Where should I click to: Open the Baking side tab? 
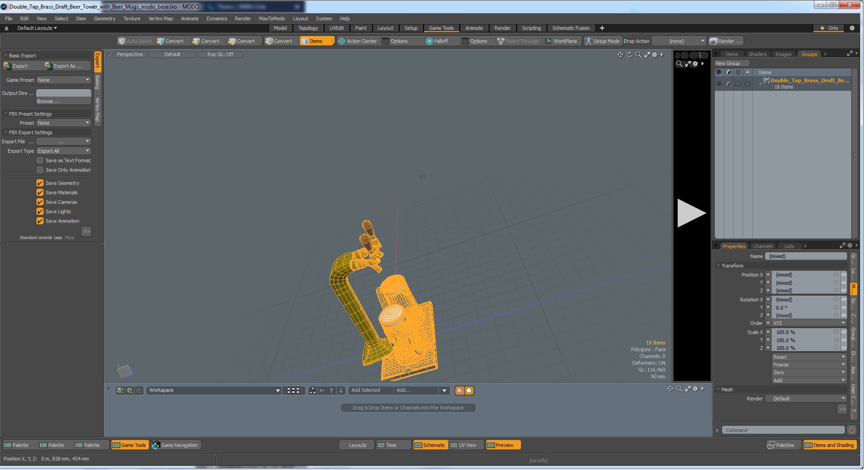pyautogui.click(x=98, y=82)
